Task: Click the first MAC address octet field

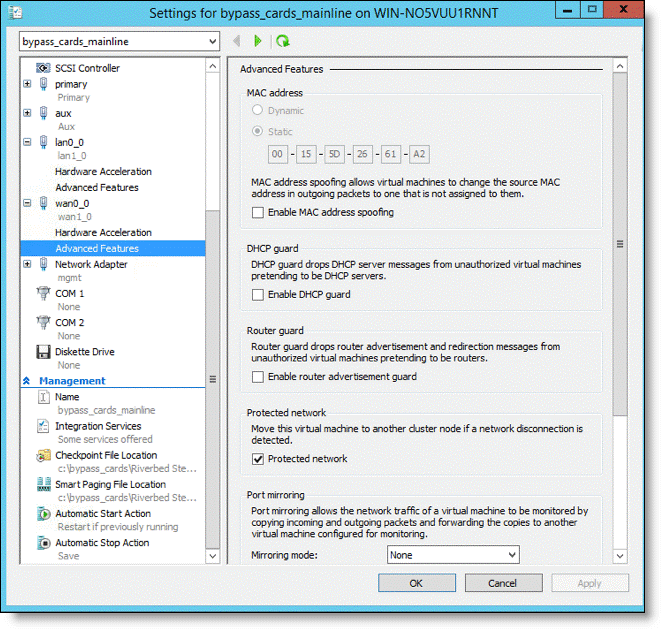Action: (278, 154)
